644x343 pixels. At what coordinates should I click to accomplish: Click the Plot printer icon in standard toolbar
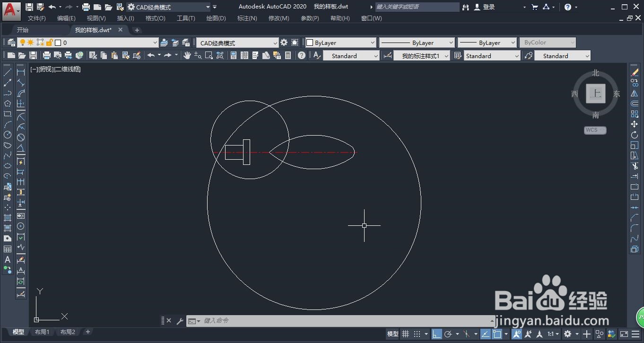click(47, 55)
